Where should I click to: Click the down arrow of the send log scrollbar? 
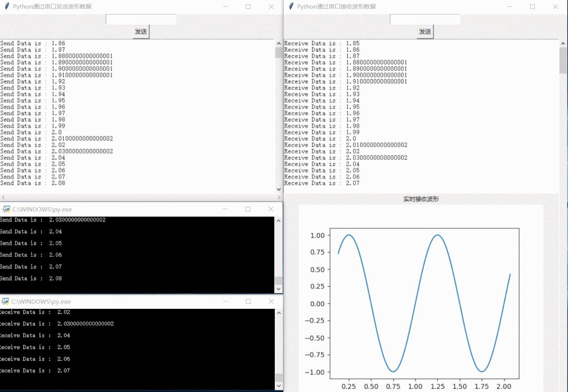(x=278, y=189)
